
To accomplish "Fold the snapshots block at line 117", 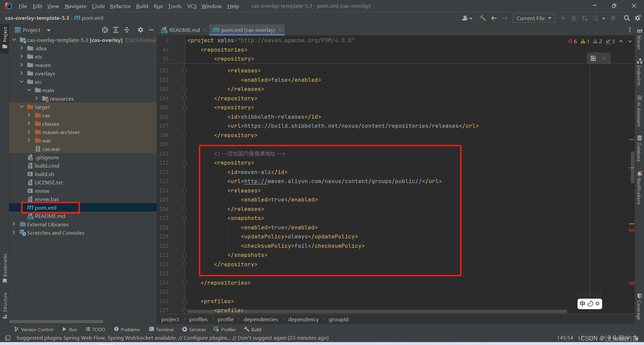I will [185, 218].
